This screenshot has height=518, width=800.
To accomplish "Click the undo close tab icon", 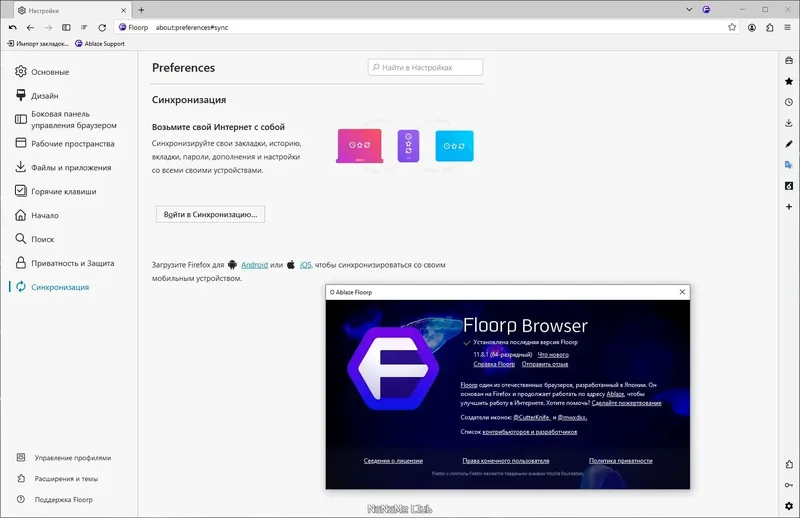I will 13,28.
